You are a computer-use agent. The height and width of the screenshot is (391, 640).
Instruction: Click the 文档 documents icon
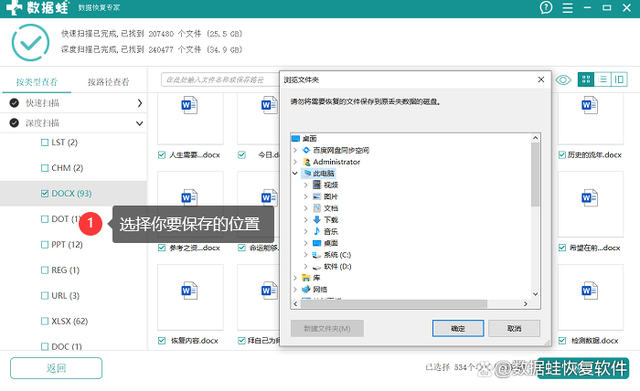click(x=317, y=208)
